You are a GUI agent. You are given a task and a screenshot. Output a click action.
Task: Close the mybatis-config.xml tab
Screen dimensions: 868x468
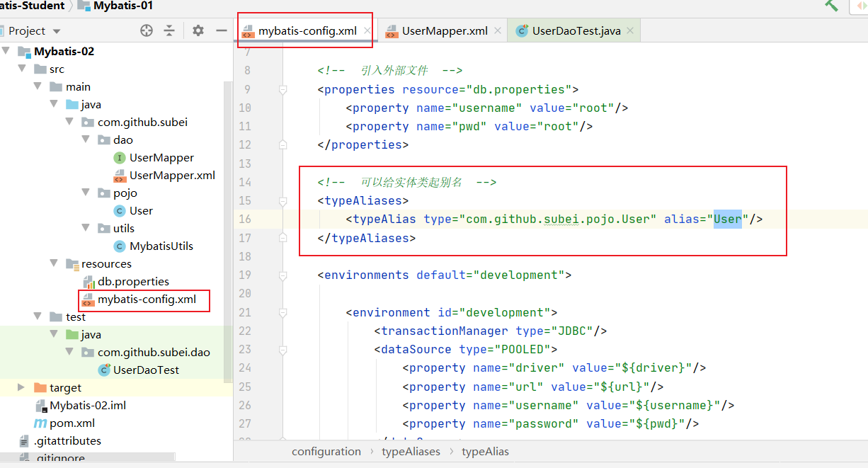367,30
